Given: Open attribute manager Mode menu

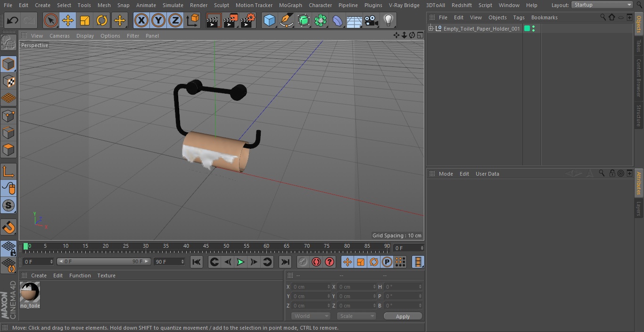Looking at the screenshot, I should pos(446,174).
